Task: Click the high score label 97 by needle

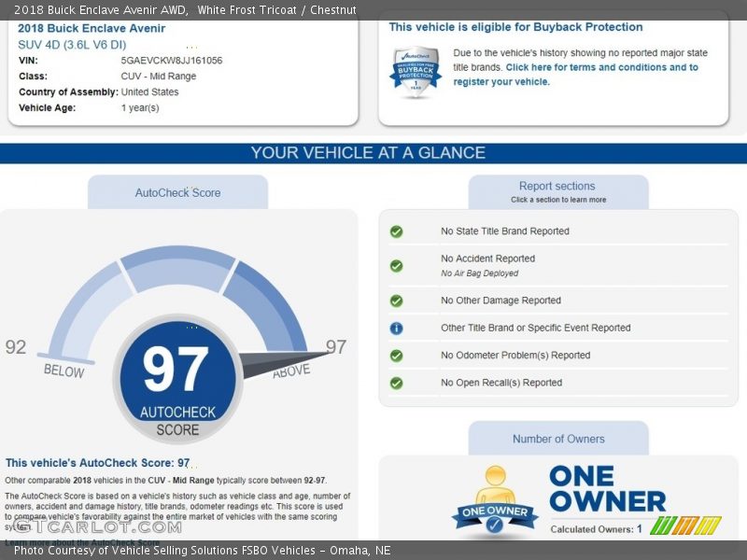Action: (336, 346)
